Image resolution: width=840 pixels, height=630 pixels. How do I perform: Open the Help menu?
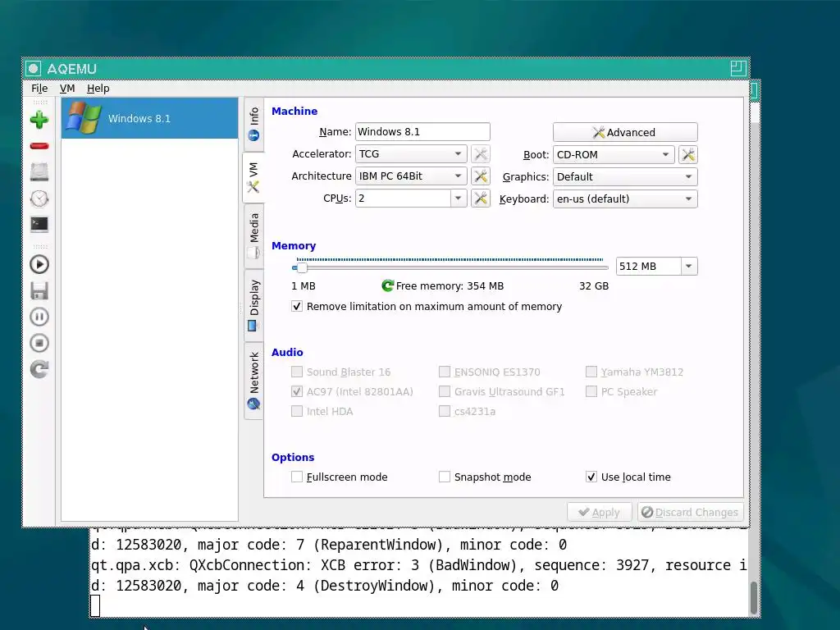[98, 89]
